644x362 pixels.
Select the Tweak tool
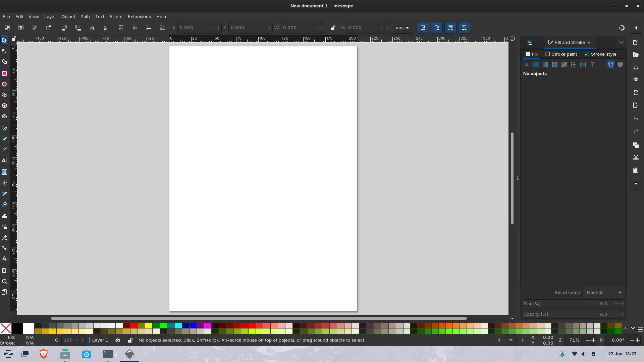coord(4,216)
